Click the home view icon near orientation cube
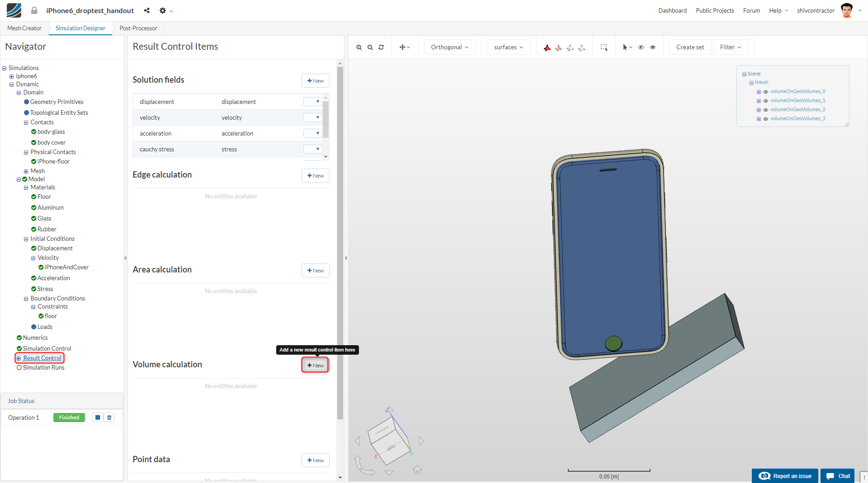 pos(417,470)
